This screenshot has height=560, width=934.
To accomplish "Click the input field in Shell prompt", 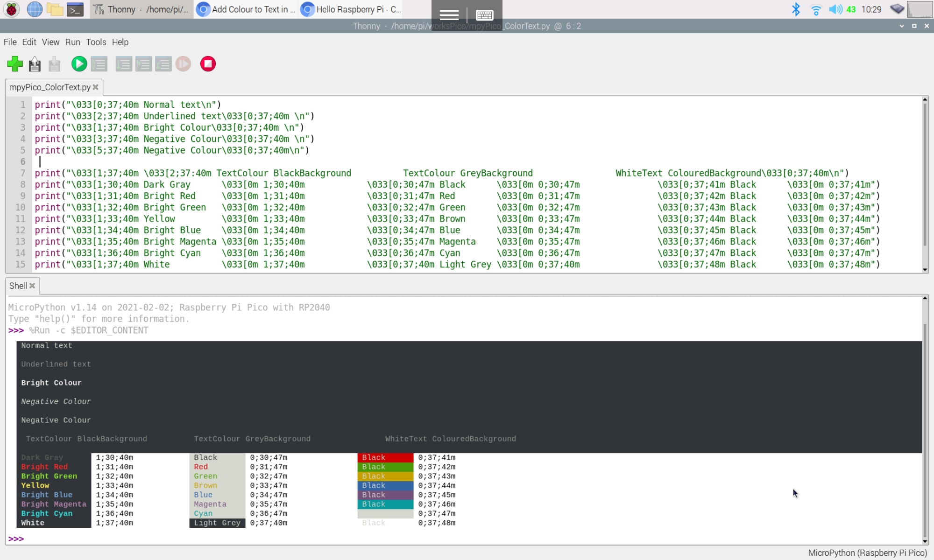I will point(30,538).
